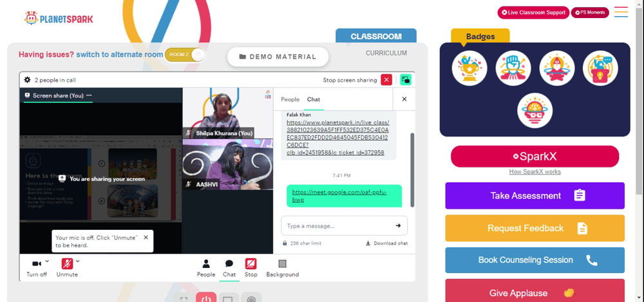Open the hamburger menu in the top right

[621, 12]
